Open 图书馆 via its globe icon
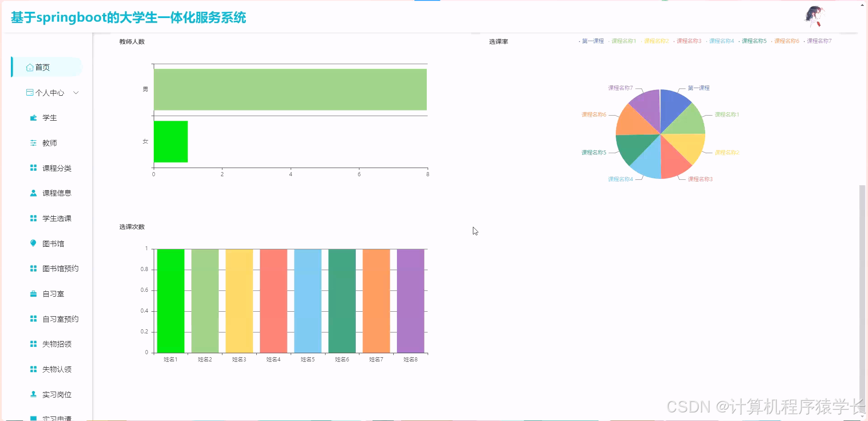This screenshot has height=421, width=868. [33, 243]
